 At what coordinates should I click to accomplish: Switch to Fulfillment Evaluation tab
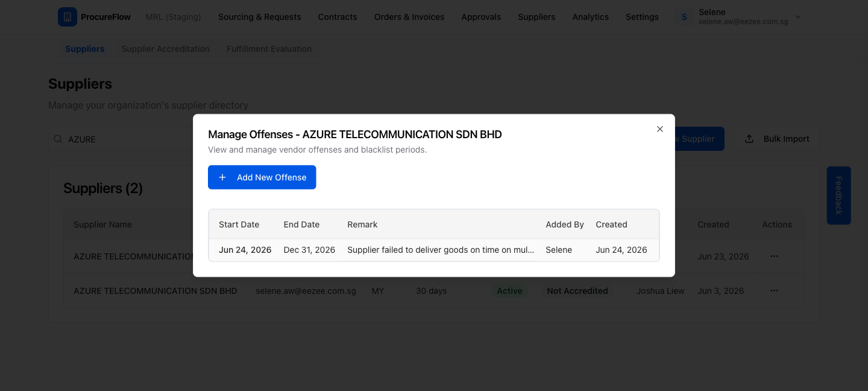[x=269, y=49]
